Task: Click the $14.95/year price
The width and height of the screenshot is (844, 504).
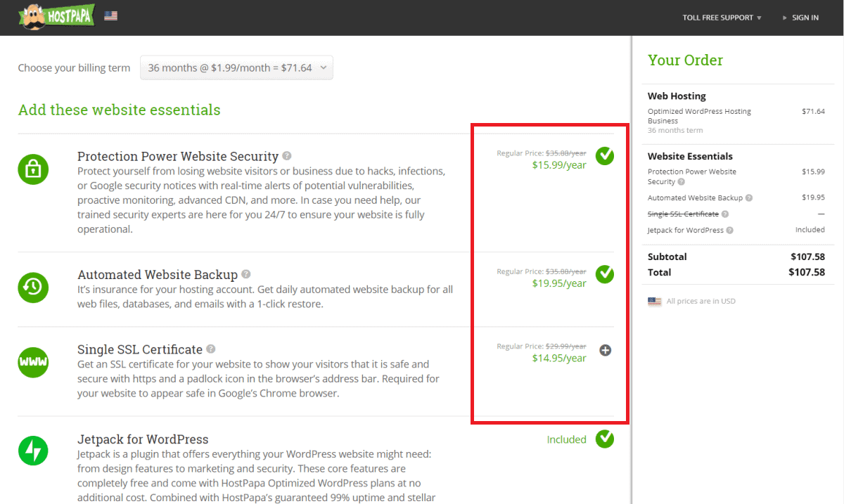Action: click(x=559, y=358)
